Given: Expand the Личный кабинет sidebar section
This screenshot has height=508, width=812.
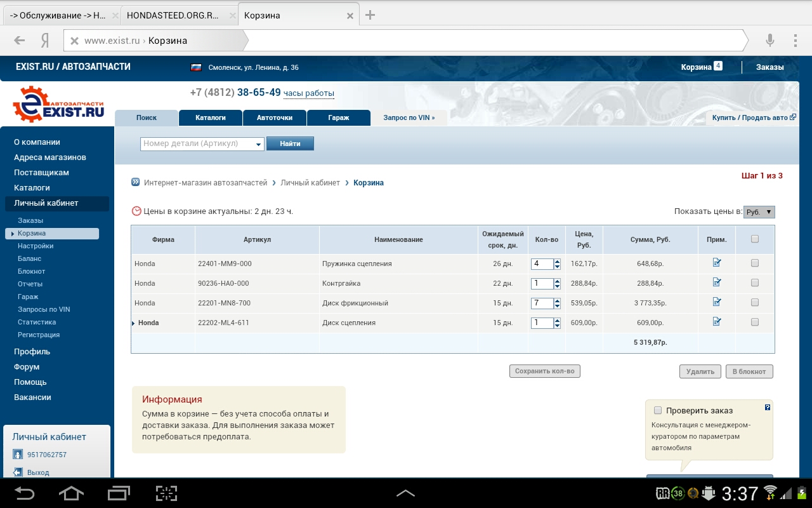Looking at the screenshot, I should click(x=57, y=203).
